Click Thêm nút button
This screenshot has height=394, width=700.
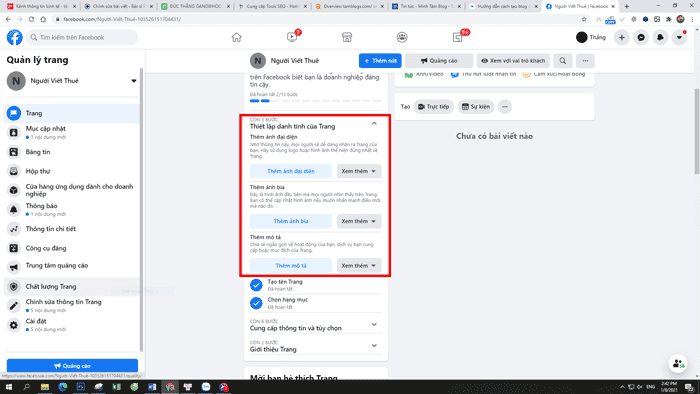coord(380,61)
